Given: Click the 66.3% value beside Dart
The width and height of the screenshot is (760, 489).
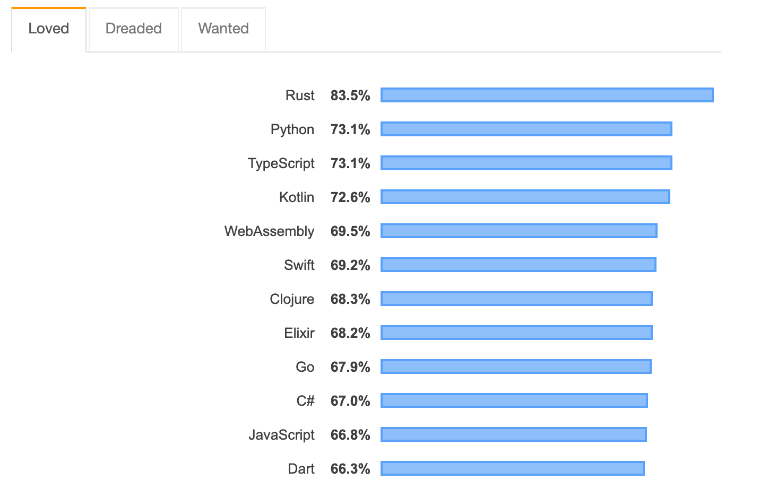Looking at the screenshot, I should [350, 469].
